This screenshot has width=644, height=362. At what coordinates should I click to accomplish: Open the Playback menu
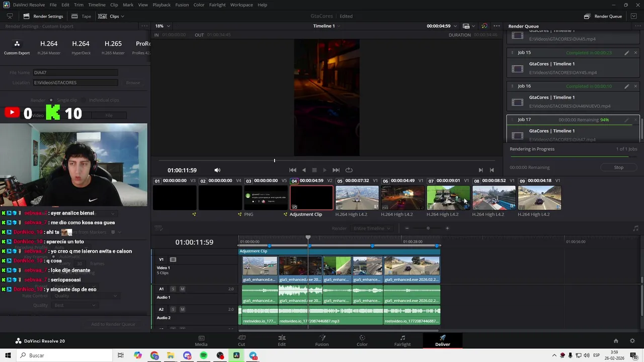coord(162,5)
